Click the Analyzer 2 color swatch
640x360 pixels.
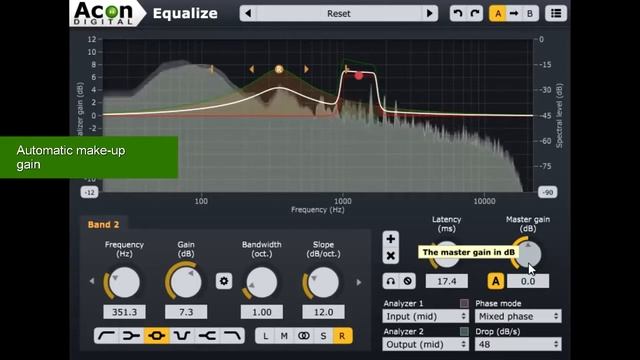pos(464,331)
